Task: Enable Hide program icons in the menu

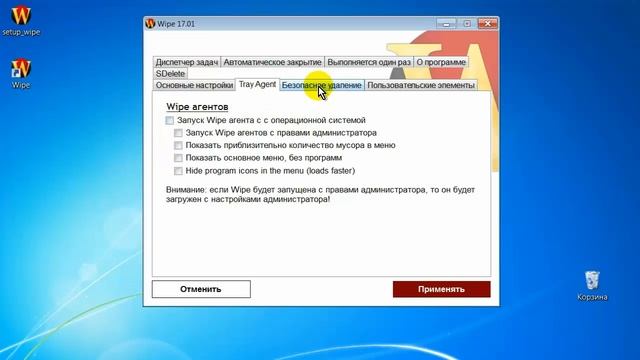Action: tap(178, 171)
